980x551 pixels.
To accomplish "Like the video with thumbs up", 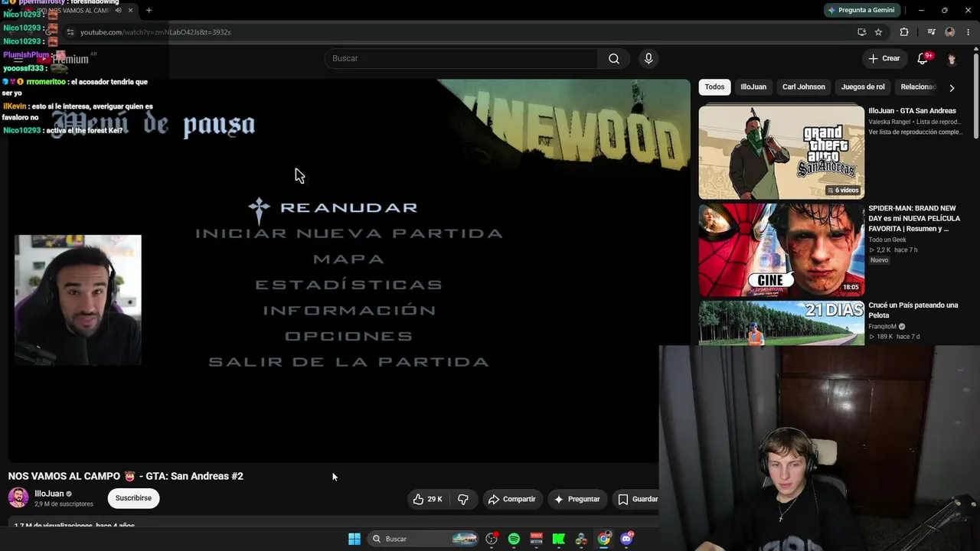I will pyautogui.click(x=429, y=499).
